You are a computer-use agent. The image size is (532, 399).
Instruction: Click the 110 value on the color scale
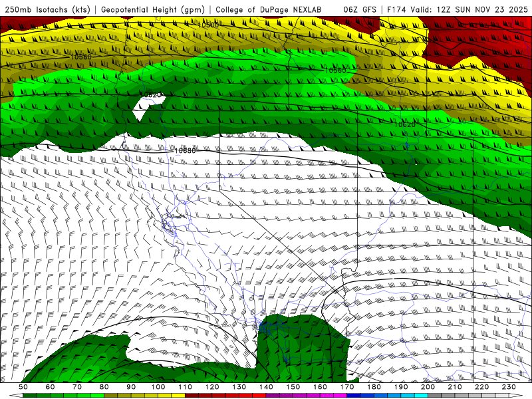coord(185,387)
